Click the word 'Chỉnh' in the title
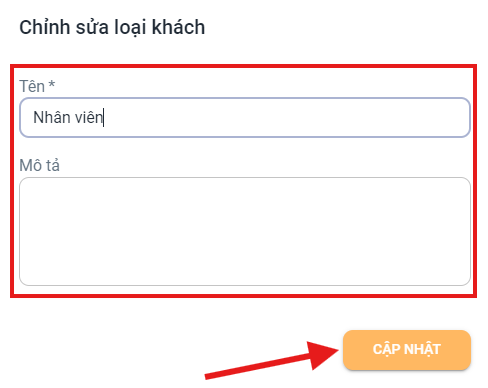The width and height of the screenshot is (488, 388). click(x=45, y=27)
